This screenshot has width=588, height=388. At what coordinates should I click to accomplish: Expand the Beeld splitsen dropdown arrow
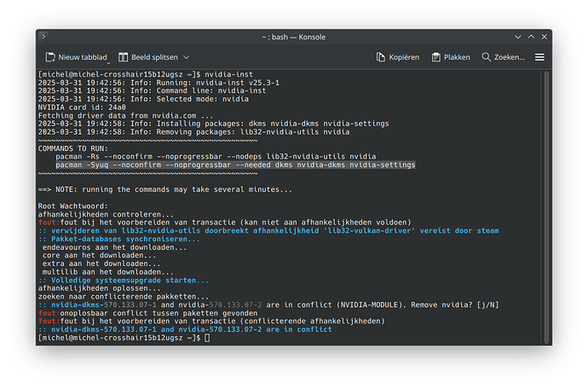[x=187, y=57]
